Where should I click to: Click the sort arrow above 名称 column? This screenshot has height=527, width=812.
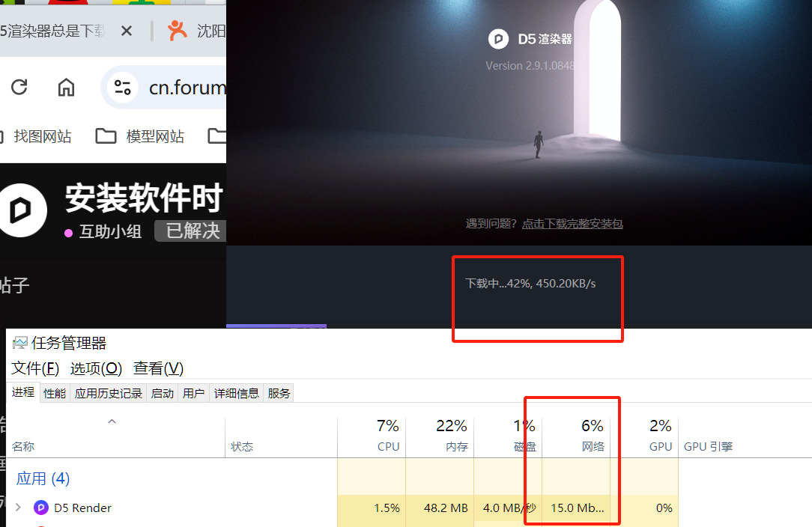click(112, 421)
